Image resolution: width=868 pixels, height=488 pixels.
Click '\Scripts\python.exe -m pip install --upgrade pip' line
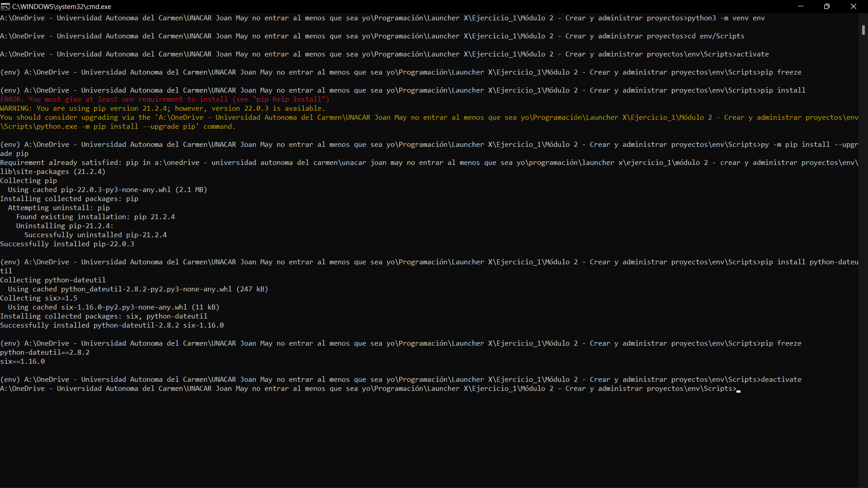[118, 127]
